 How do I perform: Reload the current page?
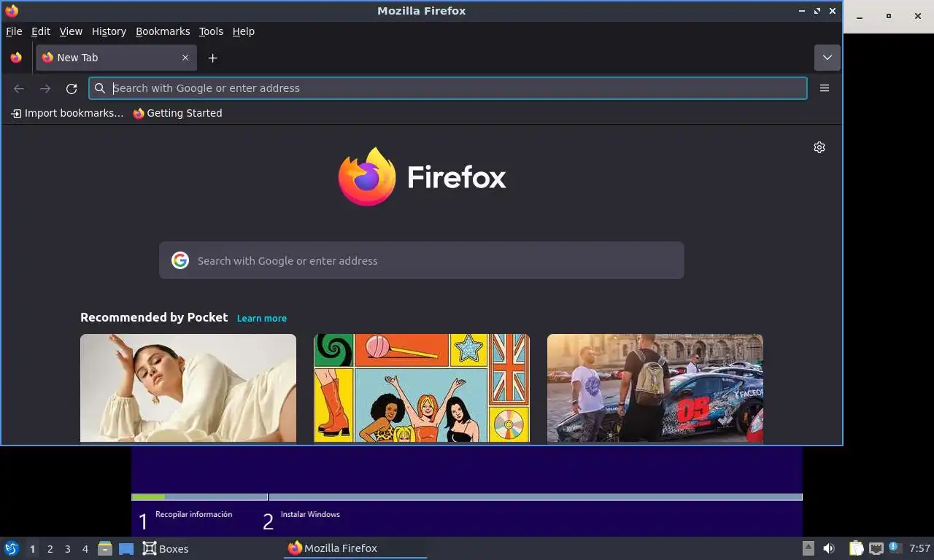coord(72,88)
